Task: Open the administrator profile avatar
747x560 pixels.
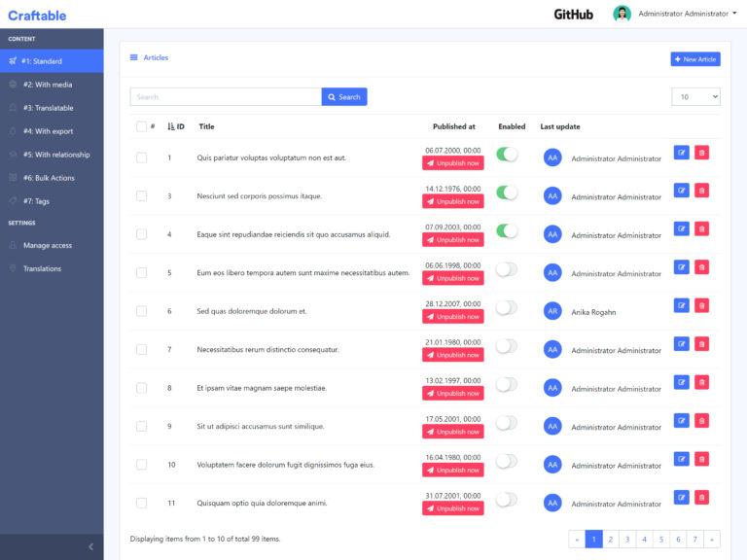Action: (622, 14)
